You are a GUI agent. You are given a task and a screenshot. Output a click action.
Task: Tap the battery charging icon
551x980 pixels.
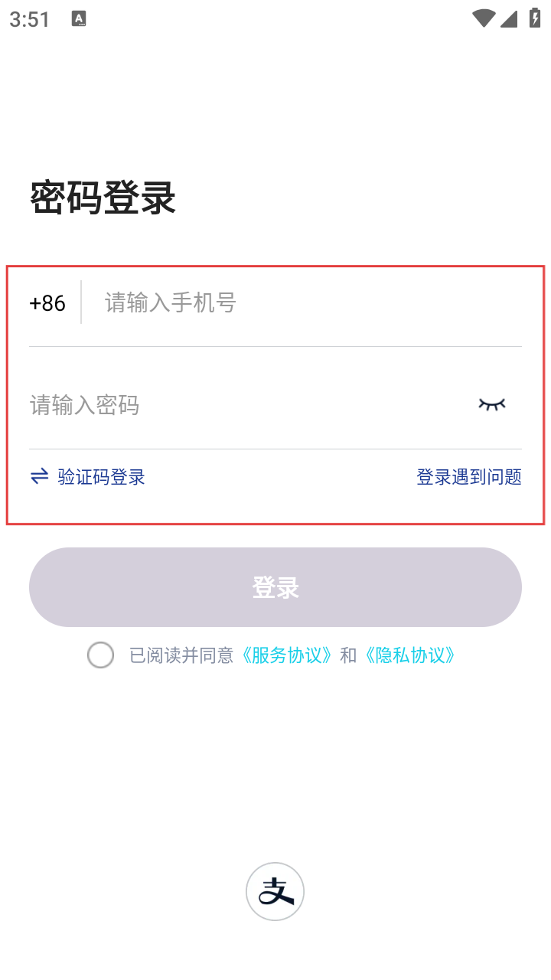535,19
